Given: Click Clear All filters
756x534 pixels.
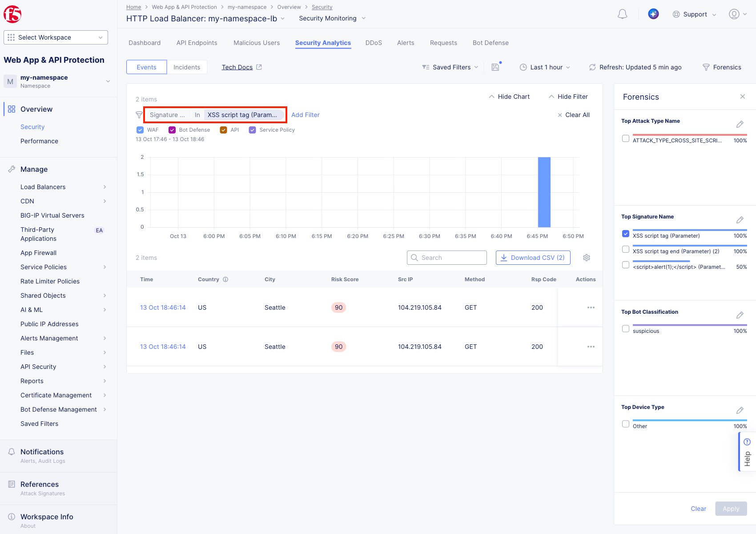Looking at the screenshot, I should (x=574, y=115).
